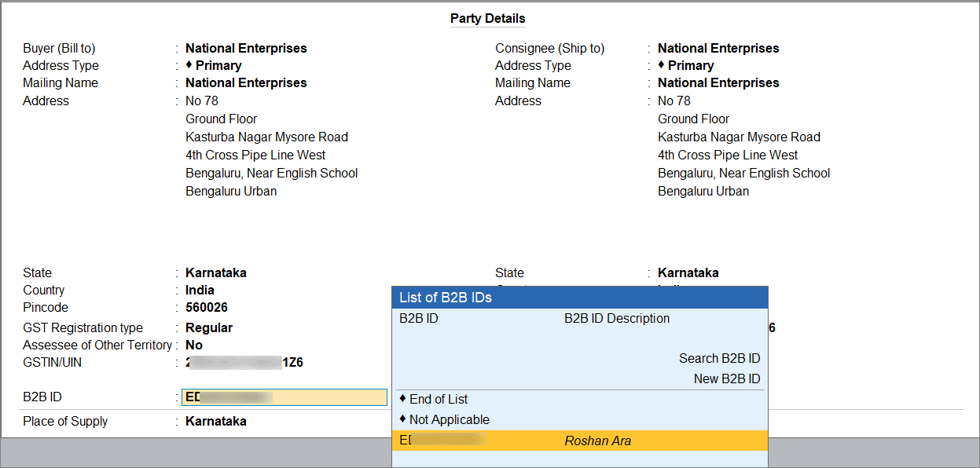Open the Search B2B ID option

click(x=719, y=359)
